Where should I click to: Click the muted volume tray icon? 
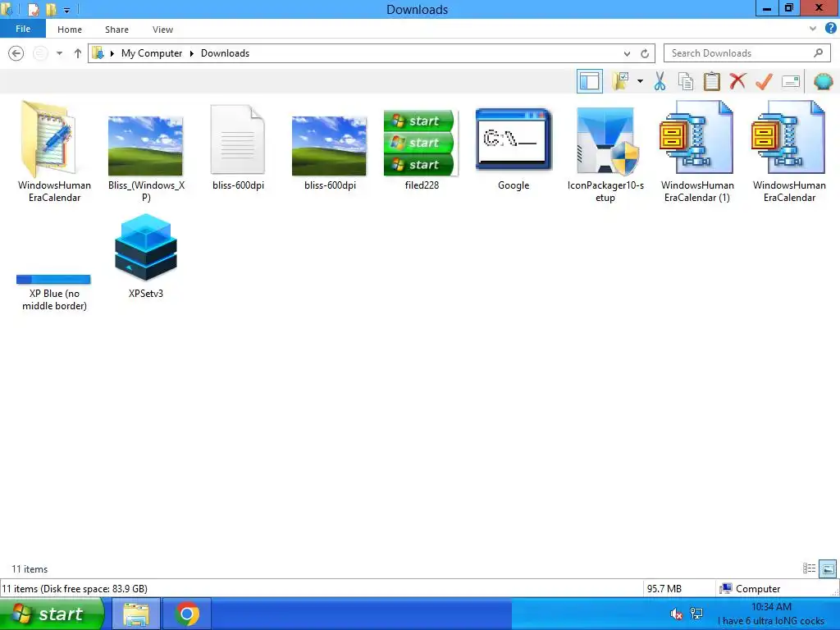pos(676,614)
